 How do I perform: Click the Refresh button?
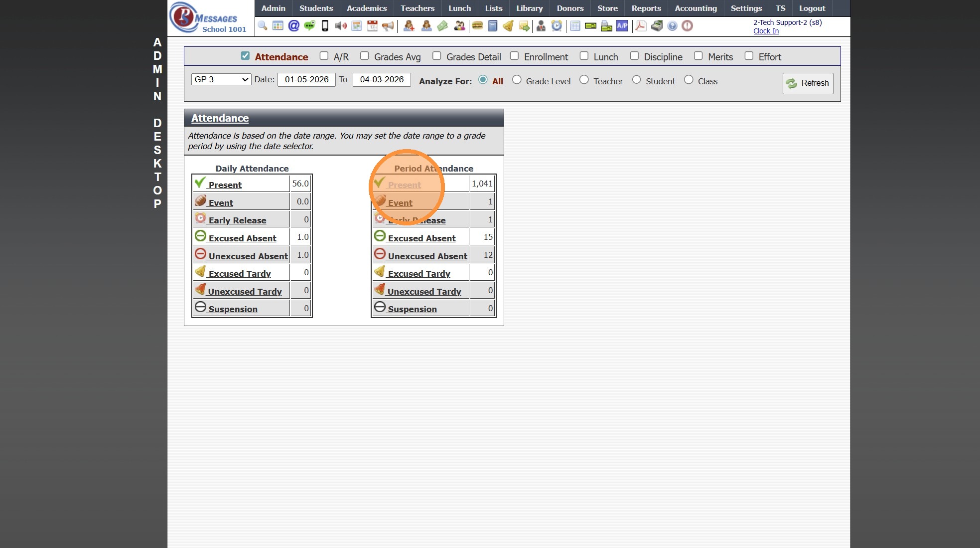808,83
